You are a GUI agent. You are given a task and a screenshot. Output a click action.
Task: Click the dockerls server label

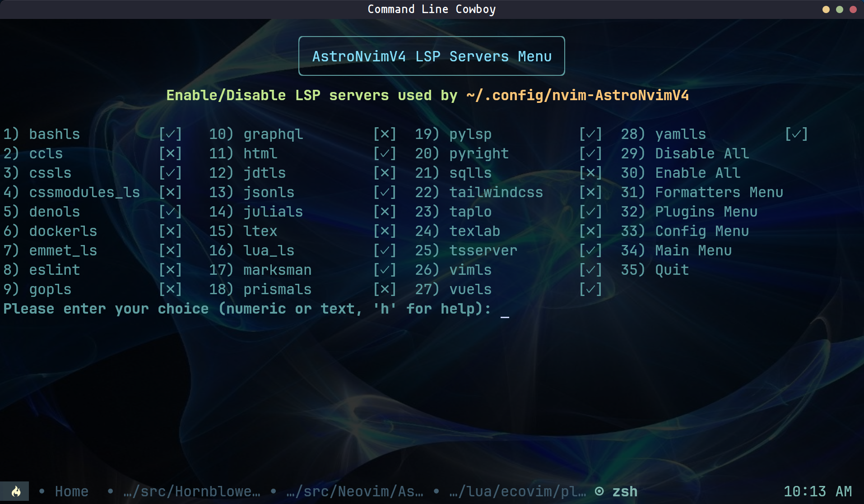(x=63, y=231)
